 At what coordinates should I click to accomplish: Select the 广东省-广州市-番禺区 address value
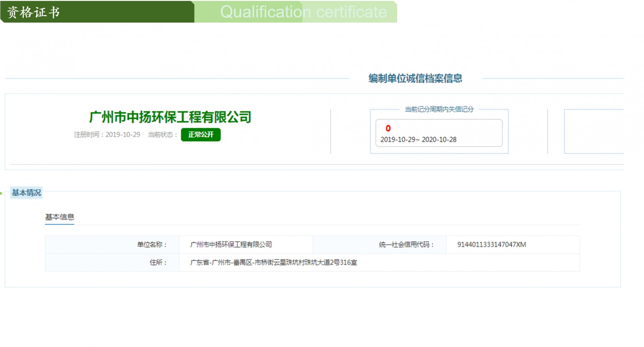(x=273, y=262)
